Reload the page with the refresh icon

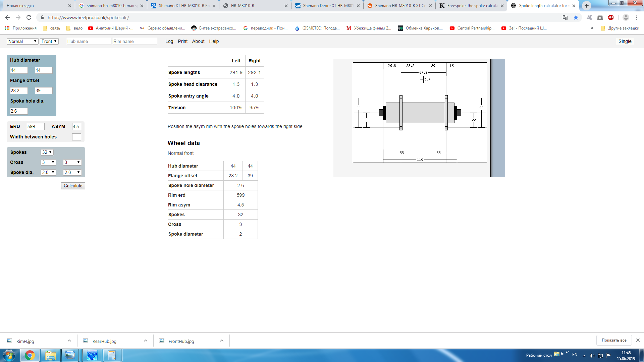tap(29, 17)
